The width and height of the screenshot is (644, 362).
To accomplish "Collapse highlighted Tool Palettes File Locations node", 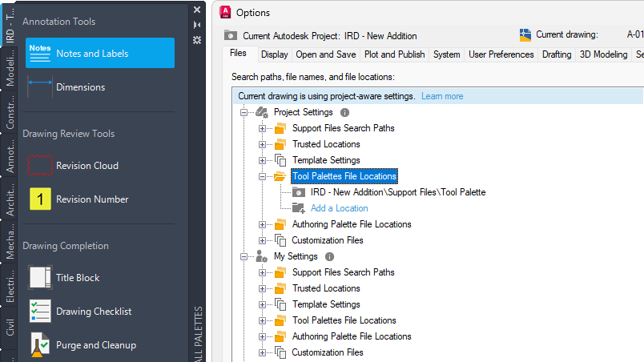I will click(262, 176).
